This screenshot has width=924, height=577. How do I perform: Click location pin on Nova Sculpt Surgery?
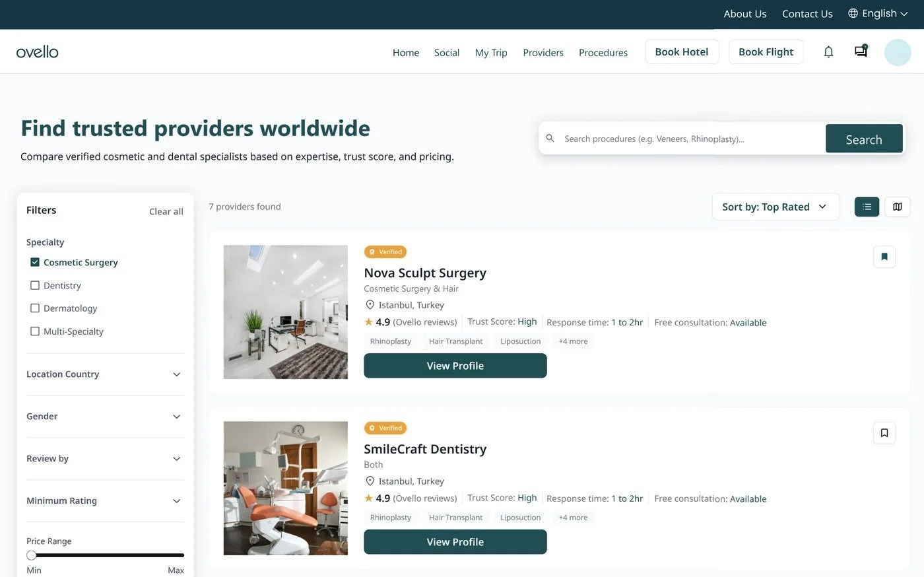(x=370, y=305)
